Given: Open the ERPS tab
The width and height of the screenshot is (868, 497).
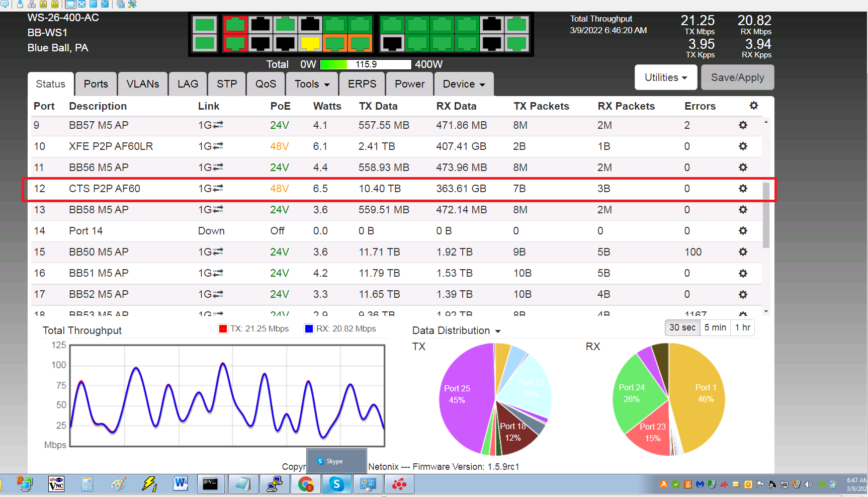Looking at the screenshot, I should [362, 84].
